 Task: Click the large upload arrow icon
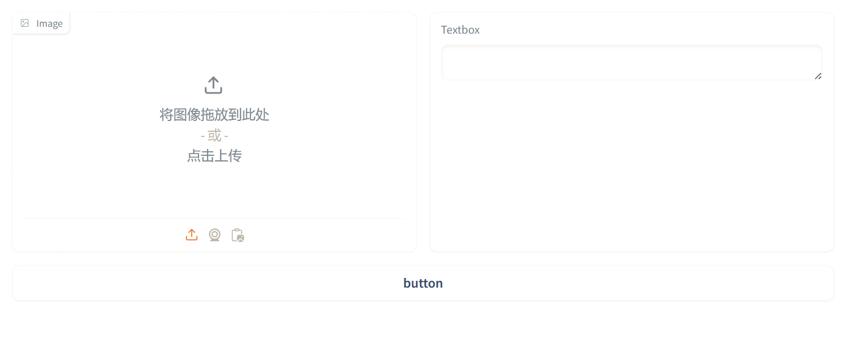213,86
